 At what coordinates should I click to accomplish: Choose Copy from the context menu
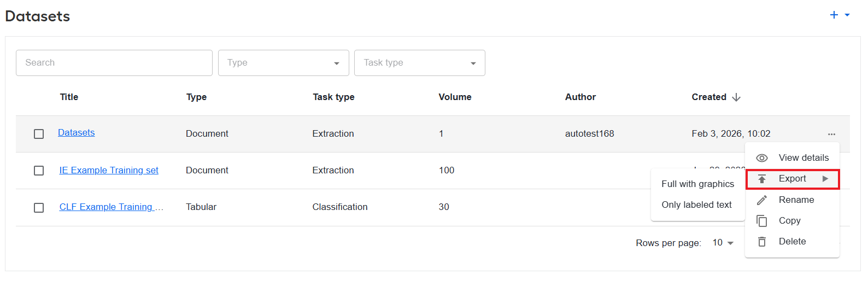793,221
